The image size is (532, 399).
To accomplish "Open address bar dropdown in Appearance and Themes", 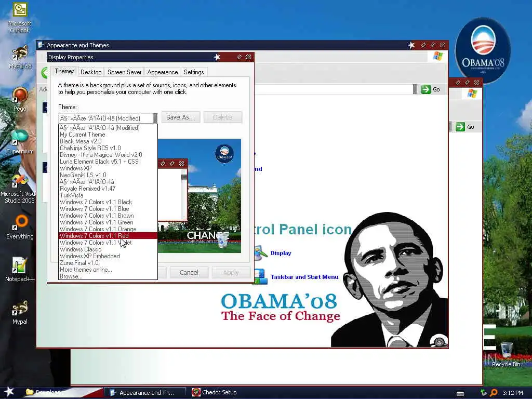I will click(415, 89).
